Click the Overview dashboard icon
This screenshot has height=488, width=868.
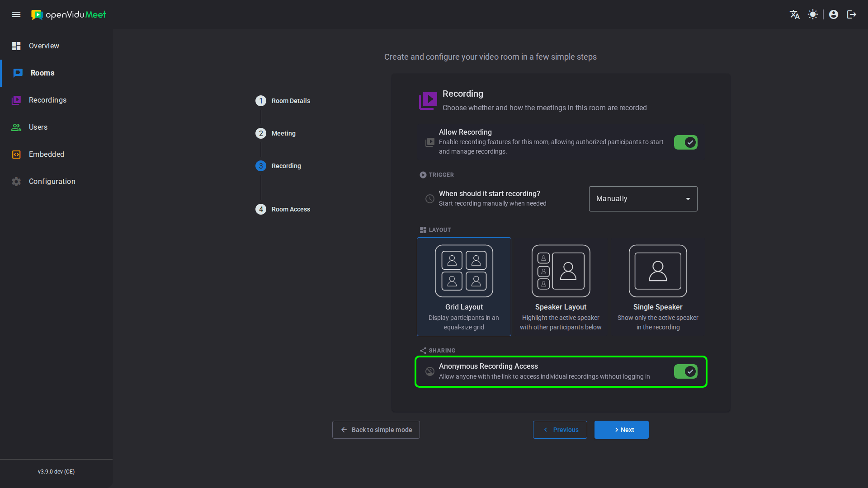click(x=16, y=46)
